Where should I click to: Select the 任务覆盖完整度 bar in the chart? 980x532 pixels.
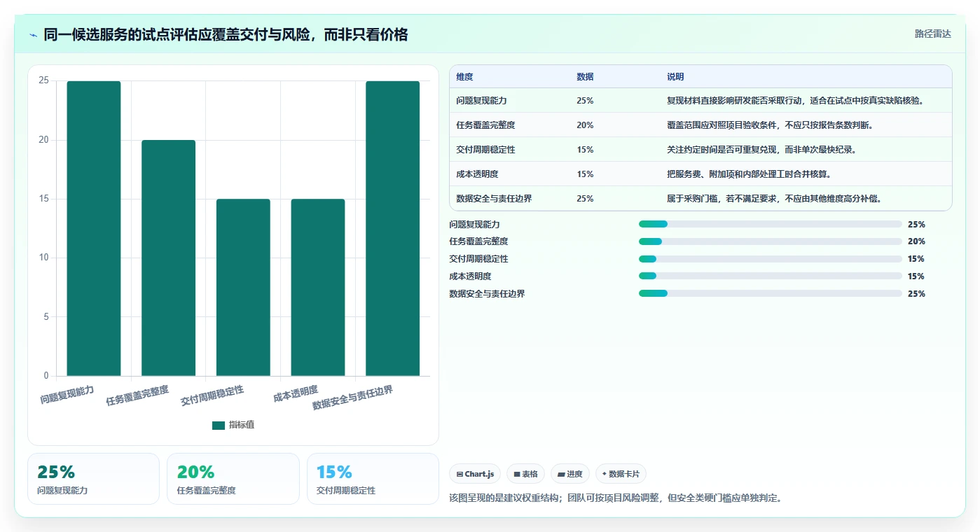click(168, 258)
